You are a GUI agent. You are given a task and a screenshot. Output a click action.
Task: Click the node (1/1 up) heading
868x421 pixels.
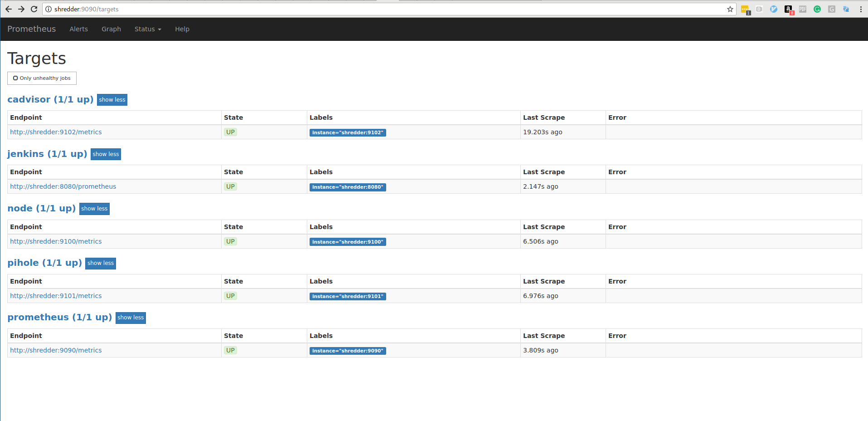(42, 208)
